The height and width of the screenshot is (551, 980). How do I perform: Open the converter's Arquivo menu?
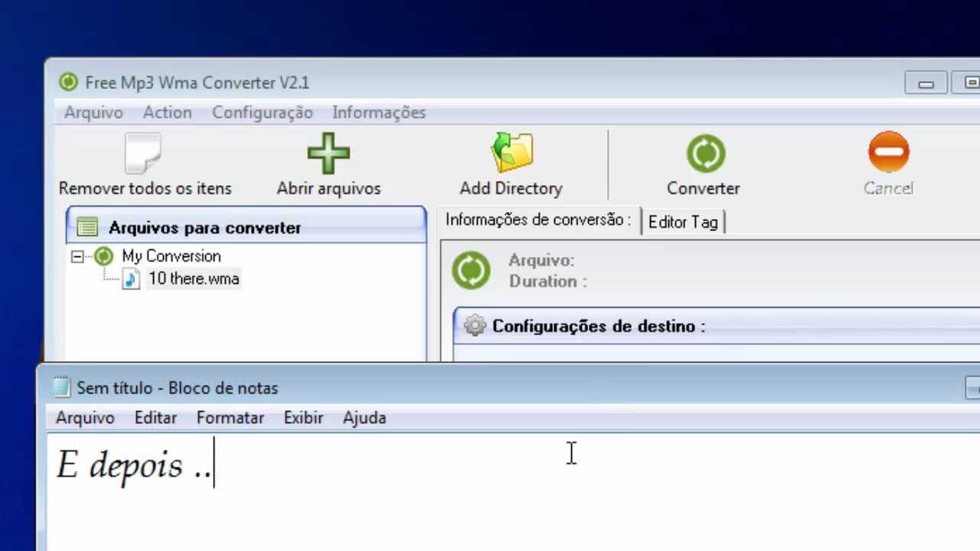coord(93,112)
